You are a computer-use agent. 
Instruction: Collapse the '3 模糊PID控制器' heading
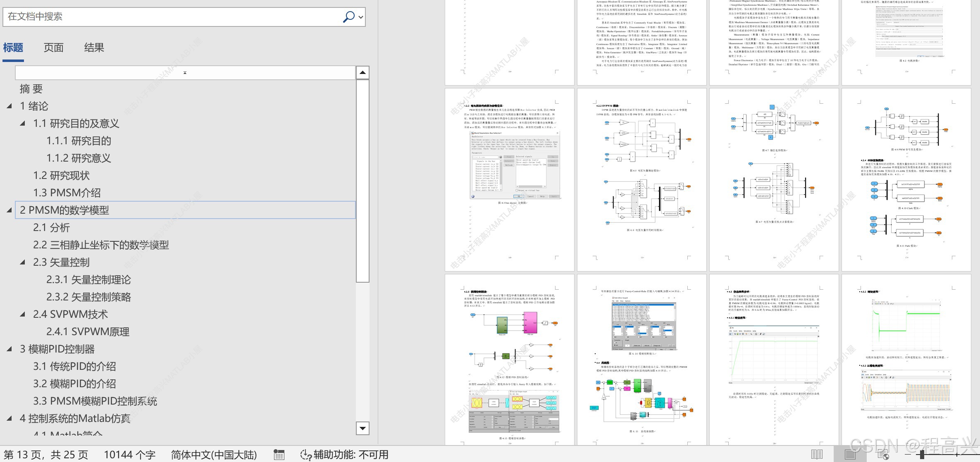point(9,349)
